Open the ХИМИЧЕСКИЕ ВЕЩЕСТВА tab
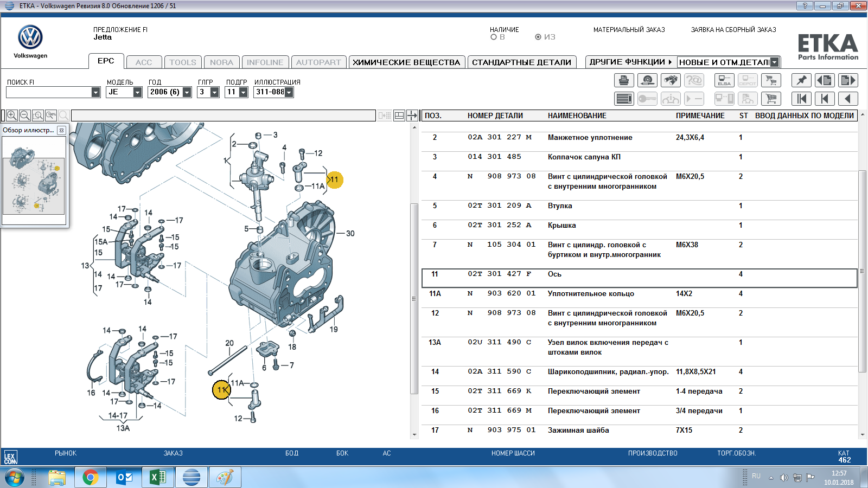868x488 pixels. pos(406,62)
